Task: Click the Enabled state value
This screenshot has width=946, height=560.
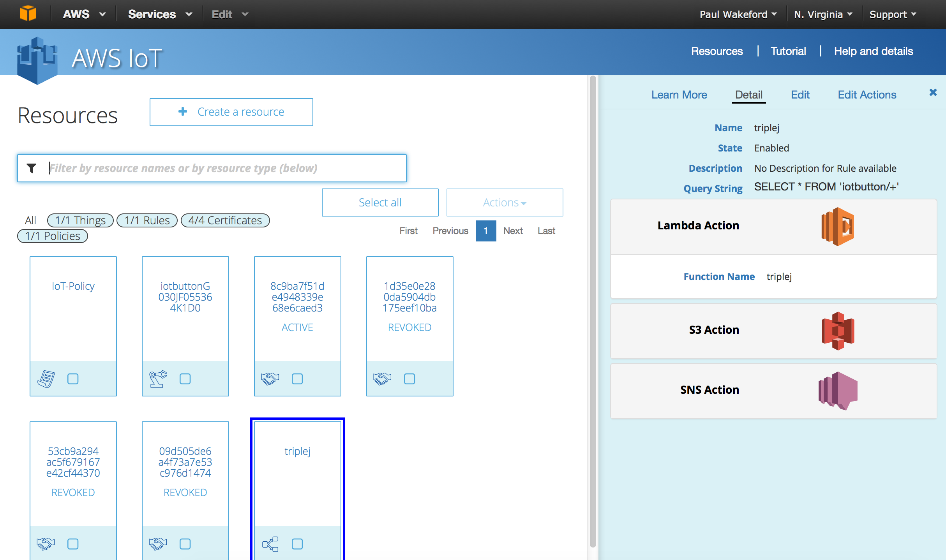Action: [x=771, y=148]
